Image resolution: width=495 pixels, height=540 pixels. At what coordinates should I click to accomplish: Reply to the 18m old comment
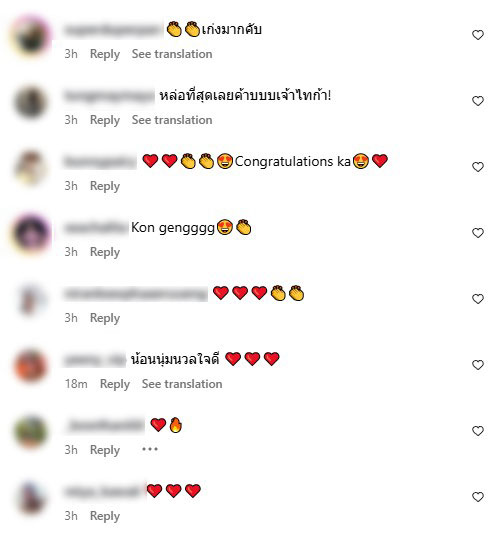click(115, 384)
